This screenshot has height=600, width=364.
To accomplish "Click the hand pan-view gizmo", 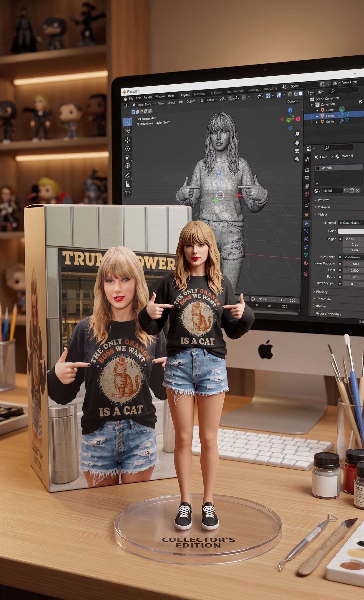I will tap(297, 142).
